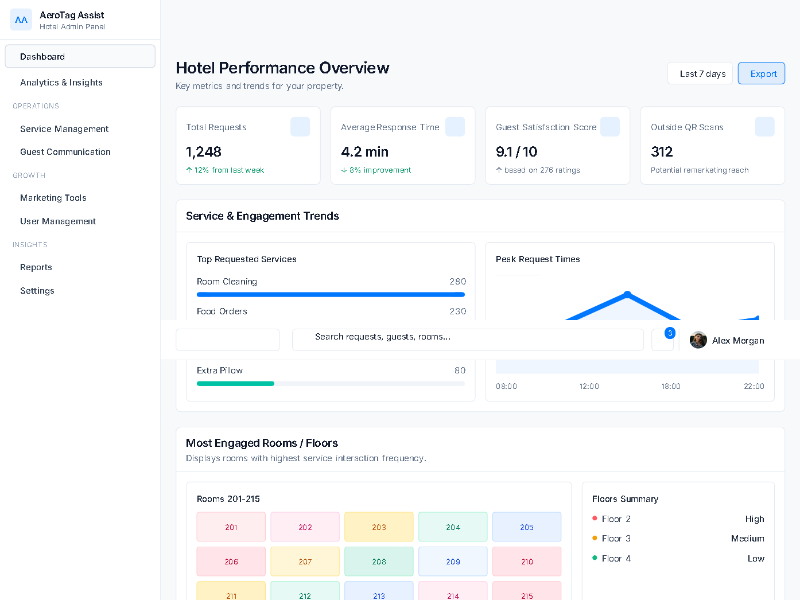Switch to the Dashboard view
This screenshot has width=800, height=600.
(43, 56)
